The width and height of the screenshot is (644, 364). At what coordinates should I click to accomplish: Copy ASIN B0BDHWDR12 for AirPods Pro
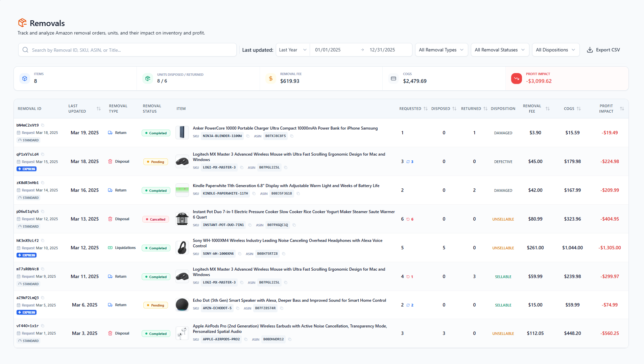[290, 339]
